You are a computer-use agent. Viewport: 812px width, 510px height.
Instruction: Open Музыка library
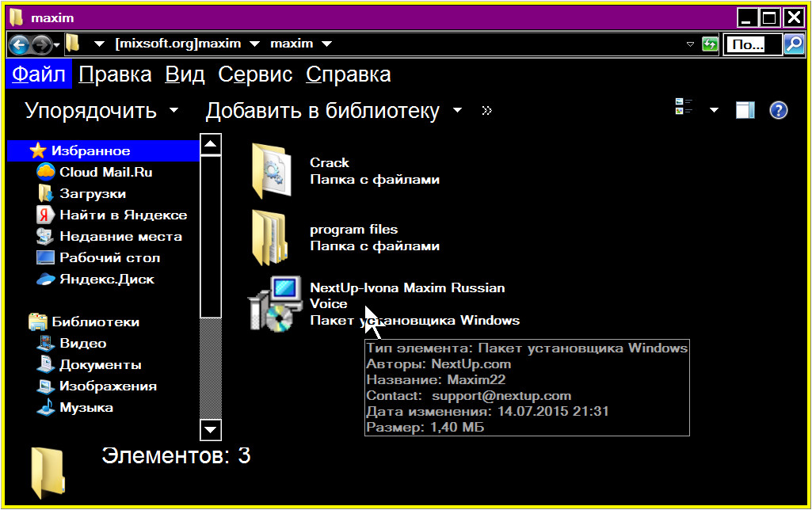pyautogui.click(x=86, y=408)
